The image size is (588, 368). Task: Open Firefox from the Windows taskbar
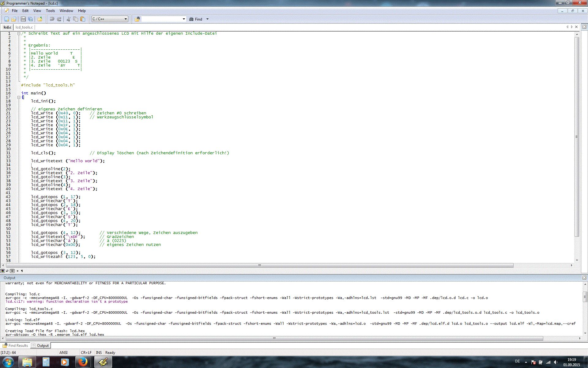coord(82,362)
